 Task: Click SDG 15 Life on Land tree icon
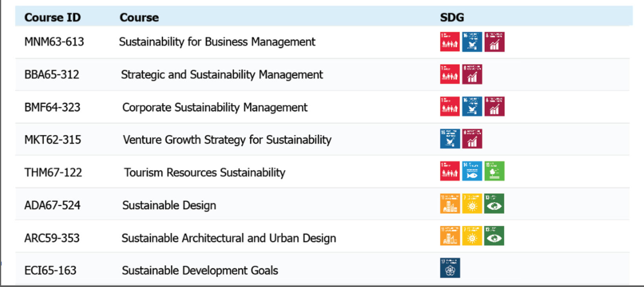click(494, 171)
